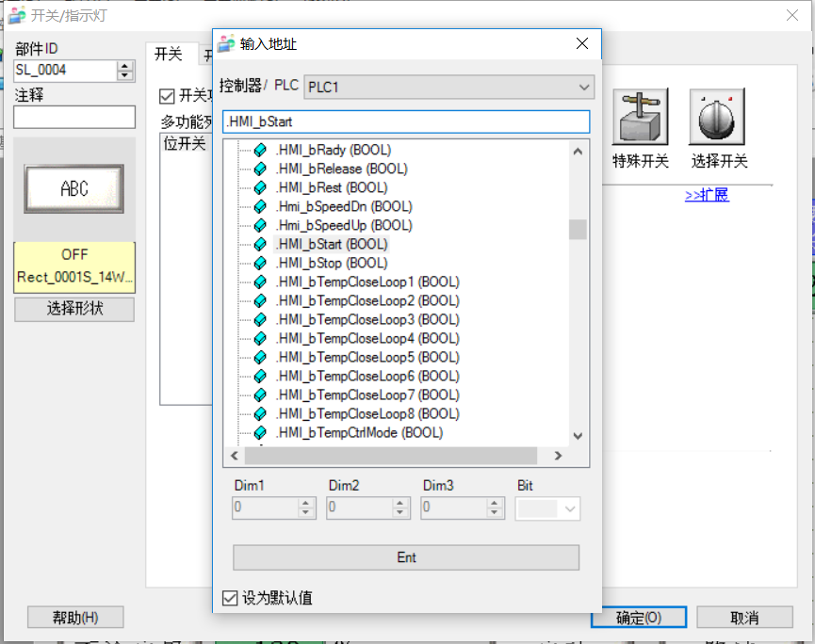
Task: Open the PLC controller dropdown
Action: (x=449, y=88)
